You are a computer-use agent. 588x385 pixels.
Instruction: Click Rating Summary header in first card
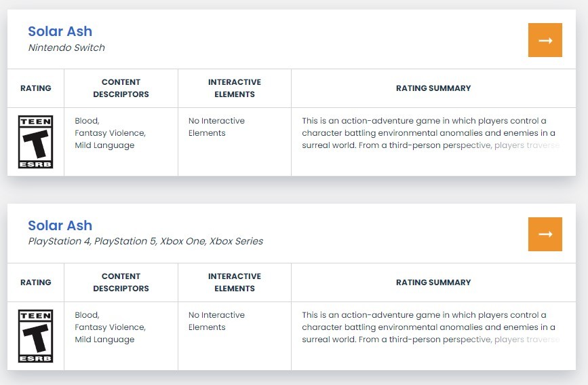(433, 88)
